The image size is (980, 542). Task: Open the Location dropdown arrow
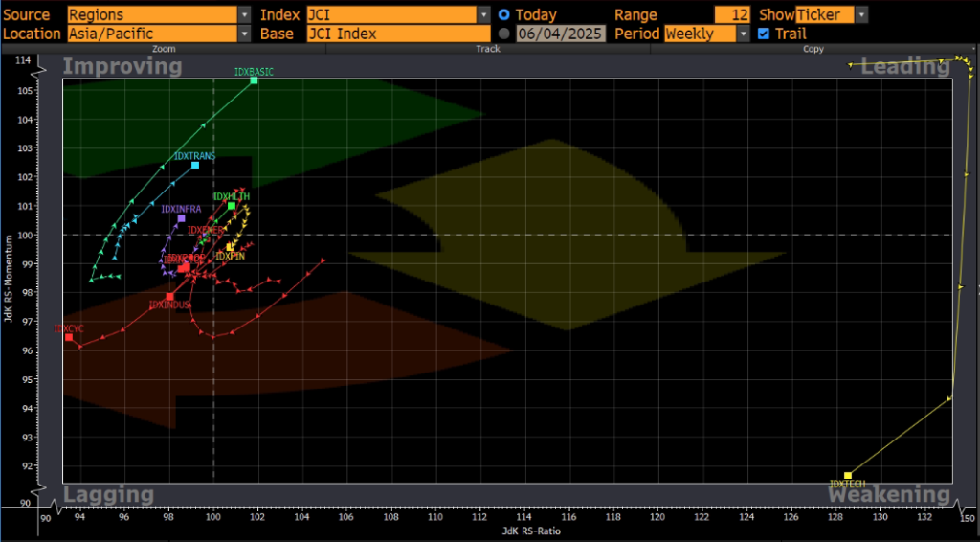coord(244,34)
